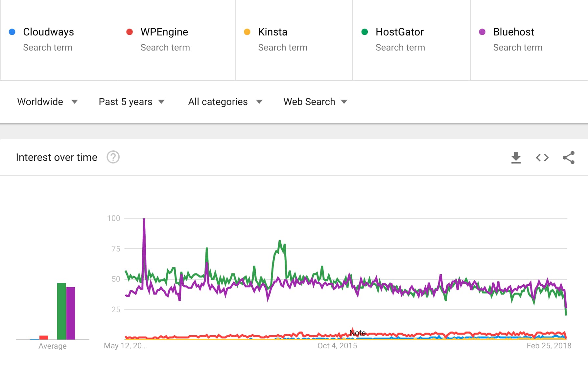
Task: Click the green HostGator color dot
Action: tap(364, 32)
